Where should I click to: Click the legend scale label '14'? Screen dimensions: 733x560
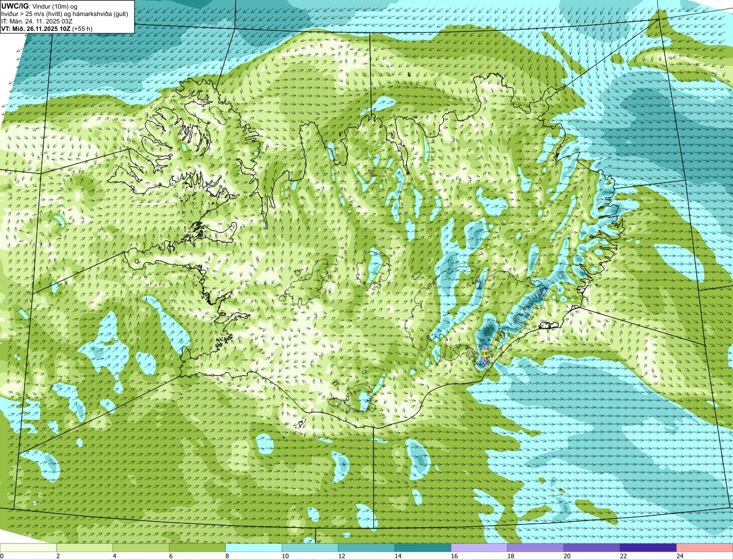pyautogui.click(x=398, y=556)
